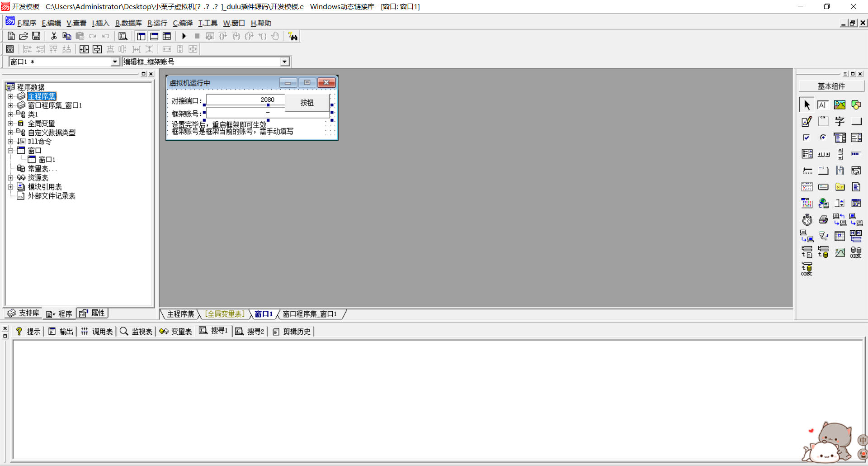Click the binoculars help-search toolbar icon
Screen dimensions: 868x466
coord(293,36)
